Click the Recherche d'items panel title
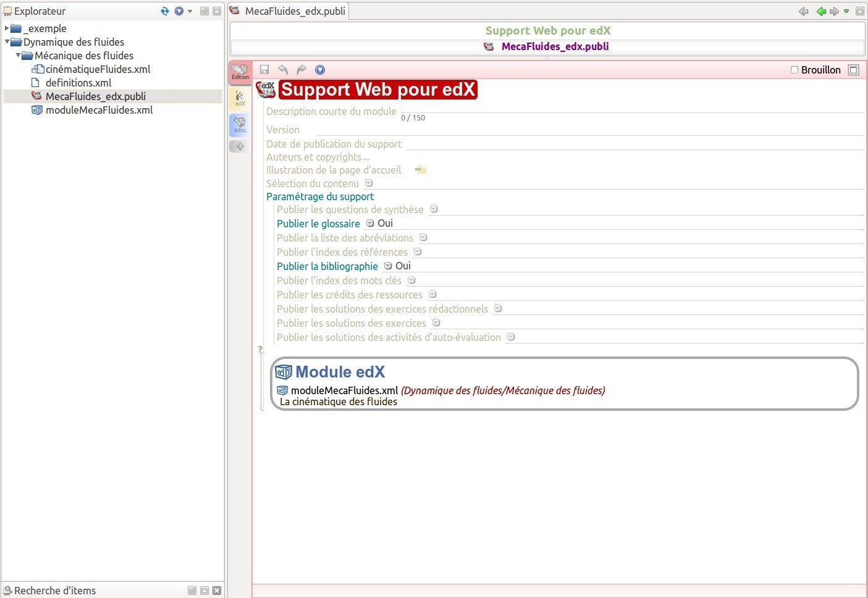Image resolution: width=868 pixels, height=598 pixels. point(55,591)
